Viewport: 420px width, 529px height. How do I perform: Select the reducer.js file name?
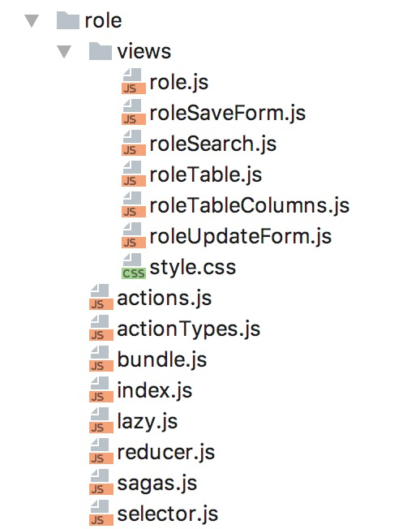pyautogui.click(x=166, y=453)
